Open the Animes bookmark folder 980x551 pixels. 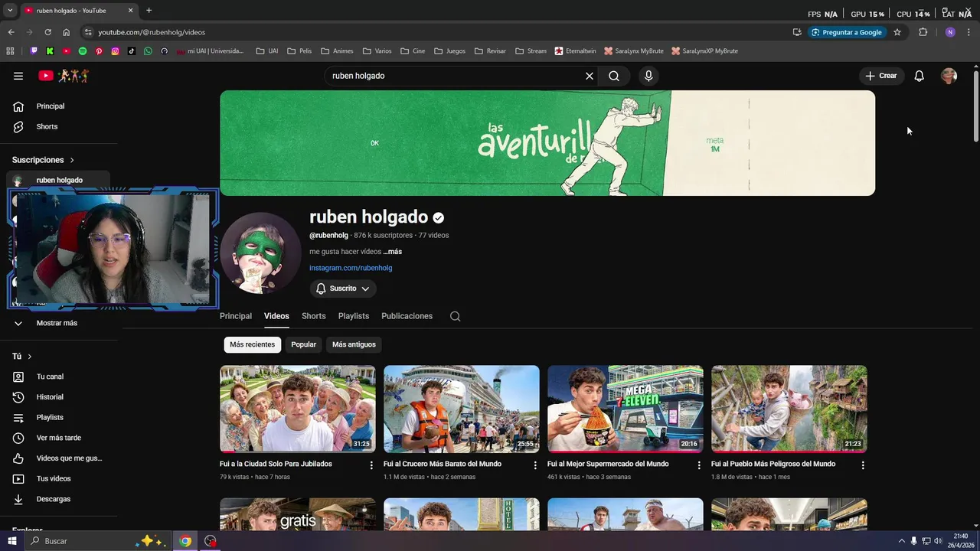337,51
